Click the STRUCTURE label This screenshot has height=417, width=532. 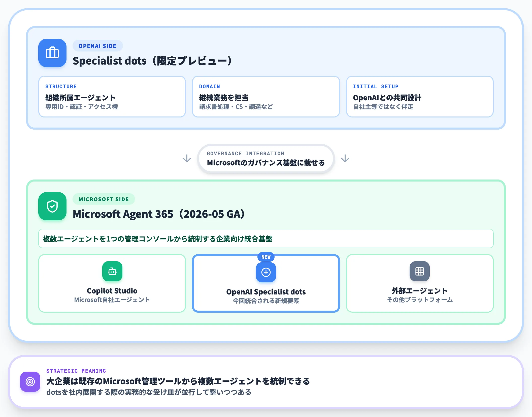click(61, 86)
